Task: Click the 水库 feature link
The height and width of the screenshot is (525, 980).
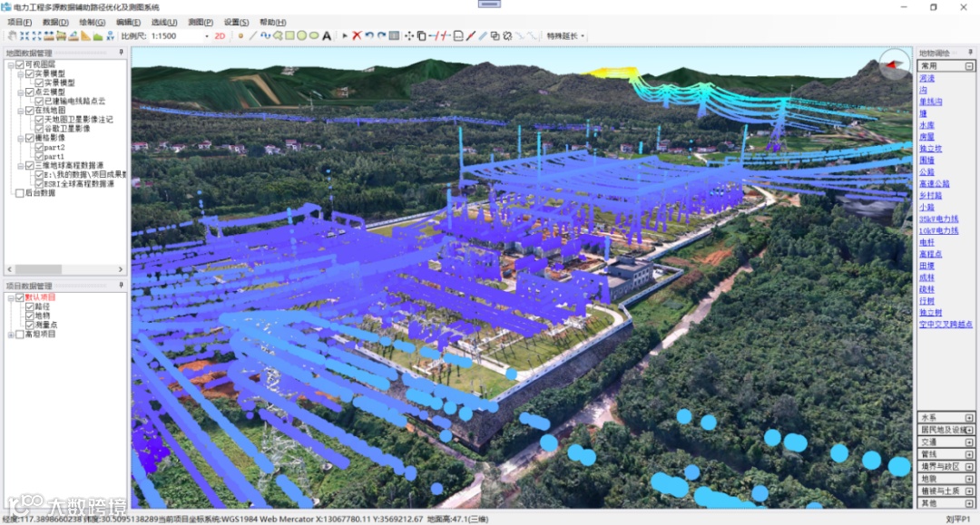Action: (926, 125)
